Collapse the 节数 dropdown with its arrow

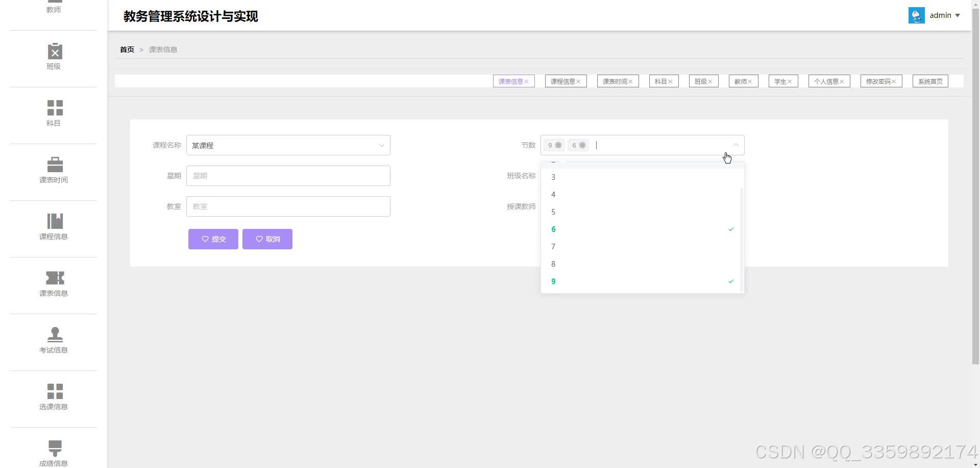coord(736,145)
